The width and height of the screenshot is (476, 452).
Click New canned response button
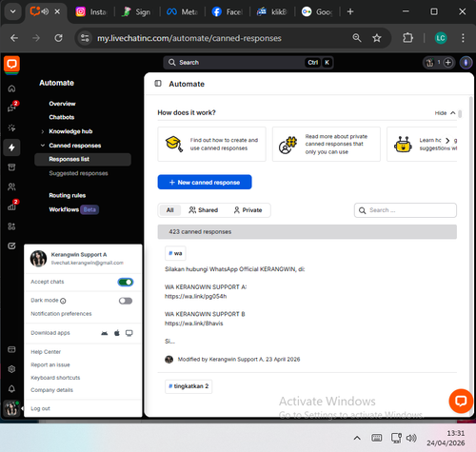205,182
